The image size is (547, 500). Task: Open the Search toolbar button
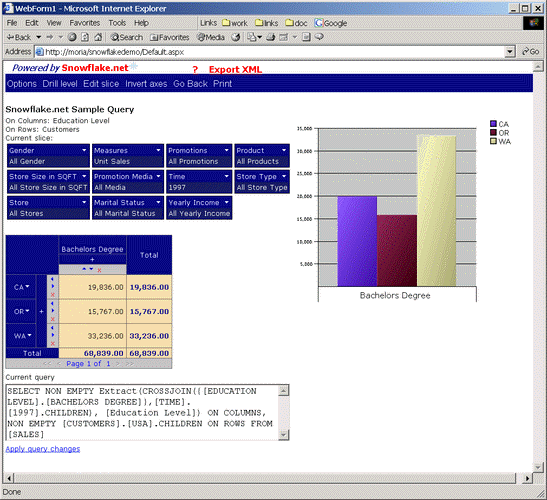coord(127,37)
